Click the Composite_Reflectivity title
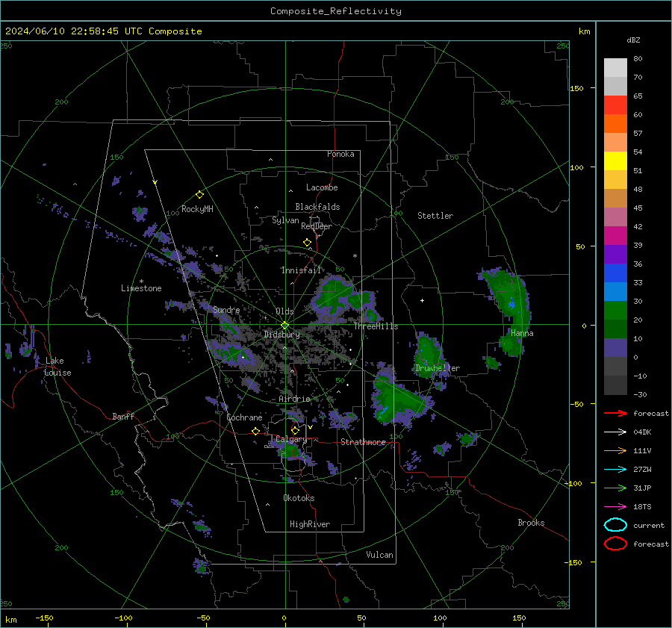This screenshot has width=672, height=628. click(x=335, y=11)
